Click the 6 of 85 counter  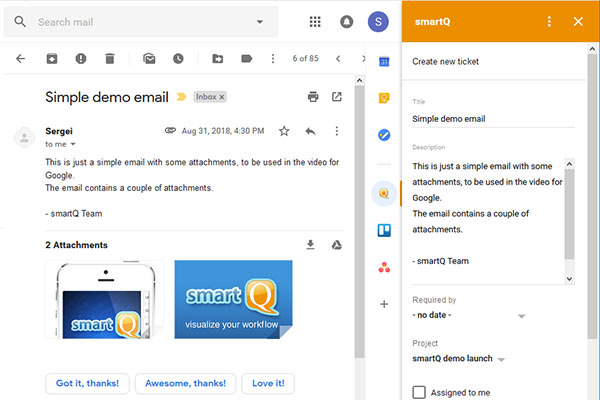pos(305,59)
